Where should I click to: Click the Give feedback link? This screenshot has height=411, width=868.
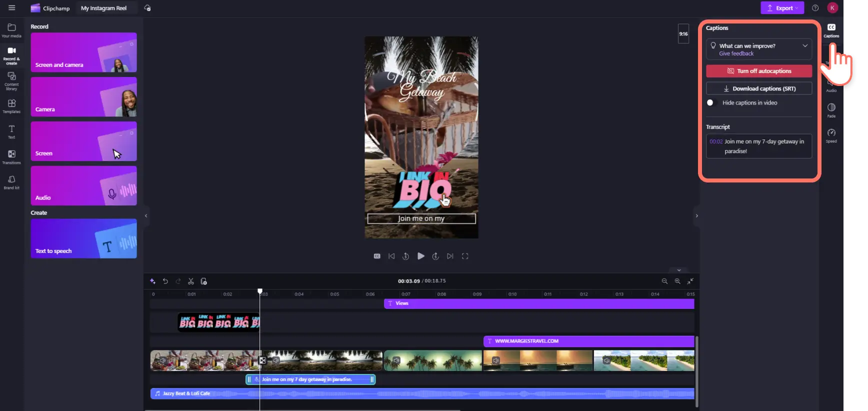736,53
